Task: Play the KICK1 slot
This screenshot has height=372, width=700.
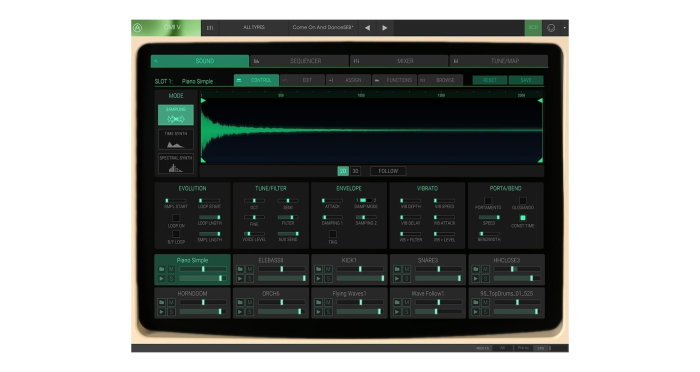Action: [319, 279]
